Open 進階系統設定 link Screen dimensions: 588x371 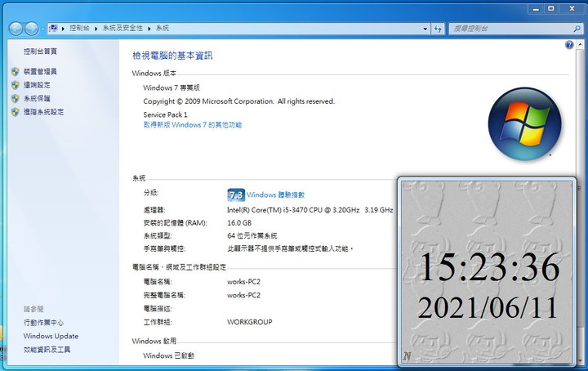[43, 112]
